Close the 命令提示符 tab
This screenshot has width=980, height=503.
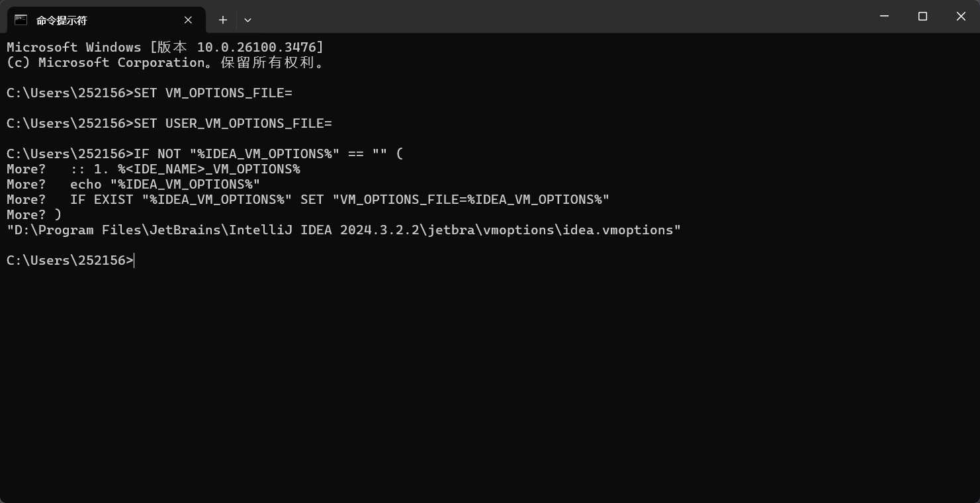click(x=188, y=20)
